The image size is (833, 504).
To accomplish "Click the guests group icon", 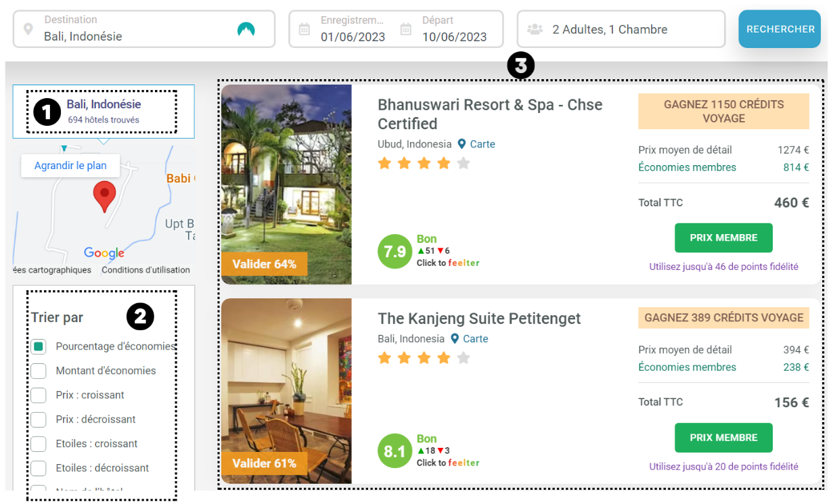I will point(535,29).
